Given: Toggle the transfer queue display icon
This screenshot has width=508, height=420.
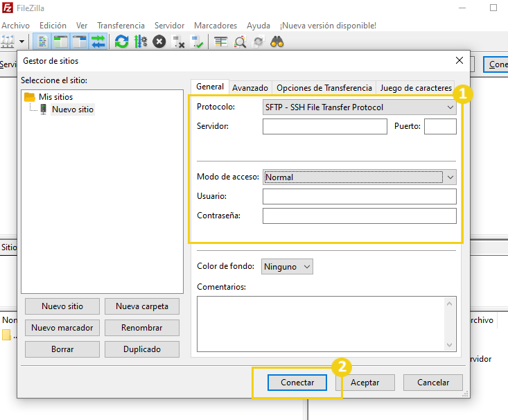Looking at the screenshot, I should tap(98, 42).
